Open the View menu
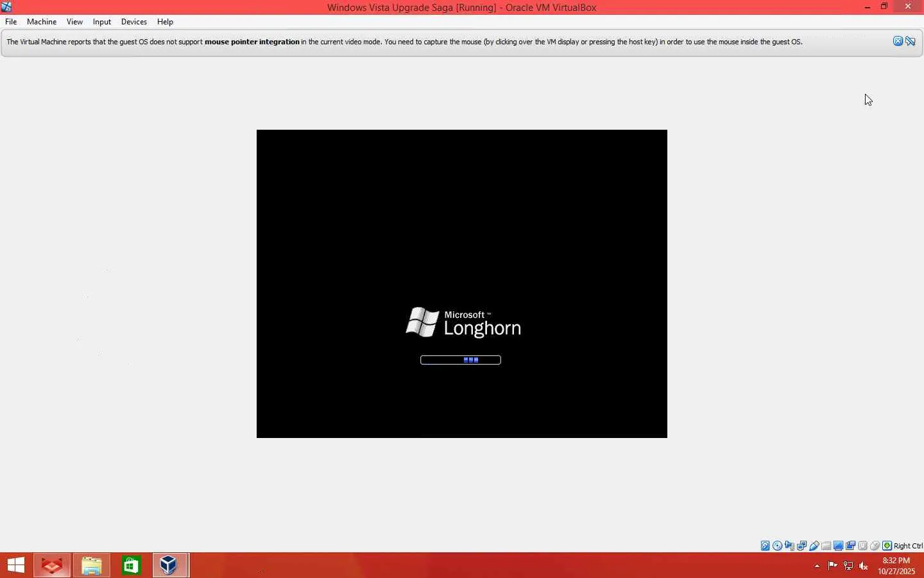 coord(74,22)
